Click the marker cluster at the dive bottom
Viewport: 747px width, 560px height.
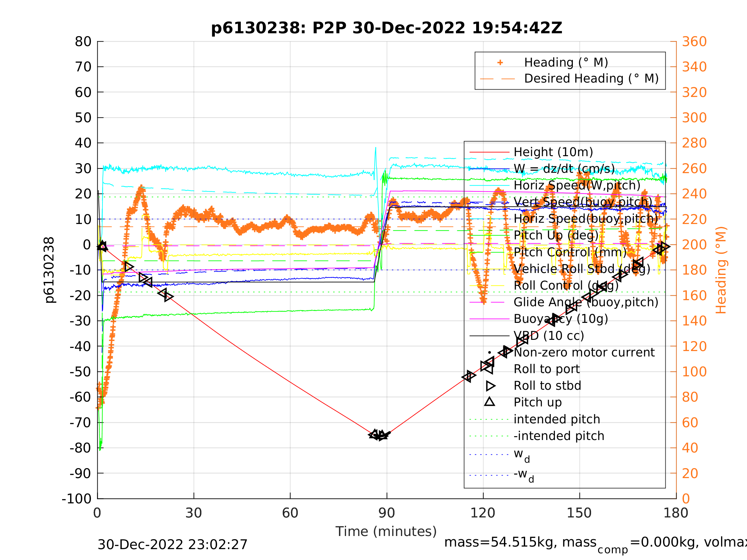(379, 435)
